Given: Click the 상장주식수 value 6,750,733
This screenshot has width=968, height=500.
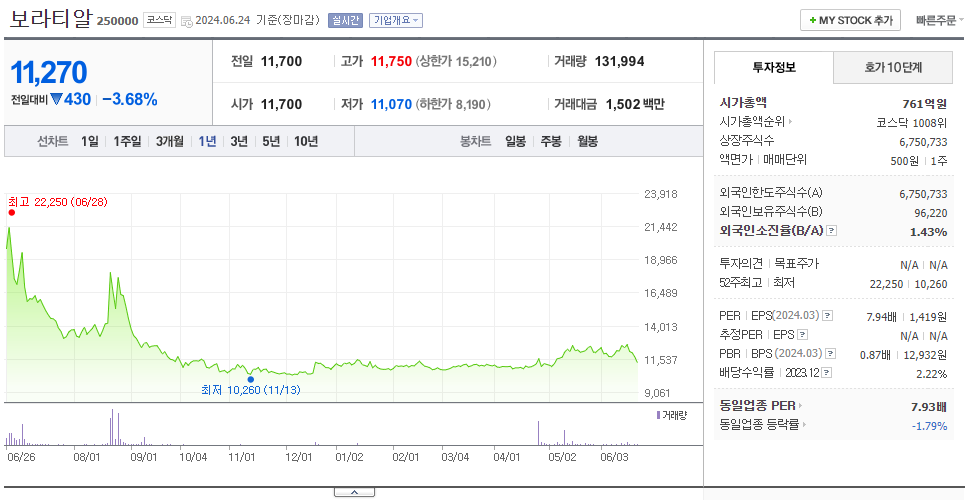Looking at the screenshot, I should click(x=924, y=141).
